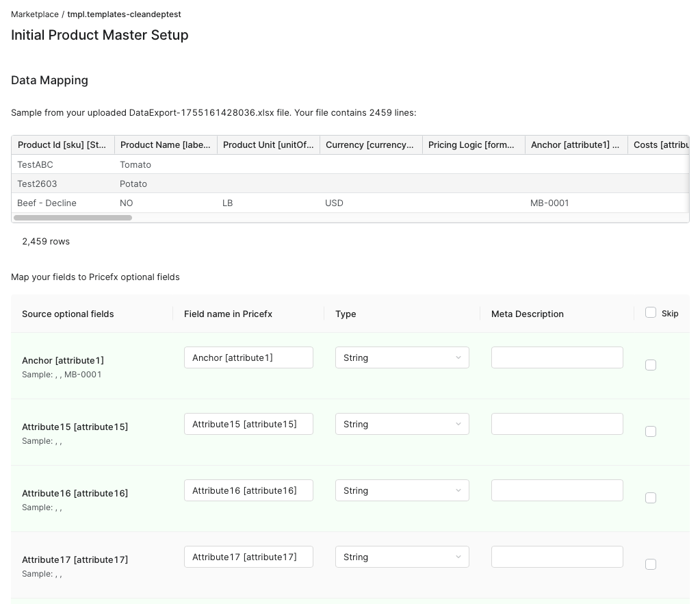Open the Type dropdown for Anchor [attribute1]
Image resolution: width=700 pixels, height=604 pixels.
402,357
